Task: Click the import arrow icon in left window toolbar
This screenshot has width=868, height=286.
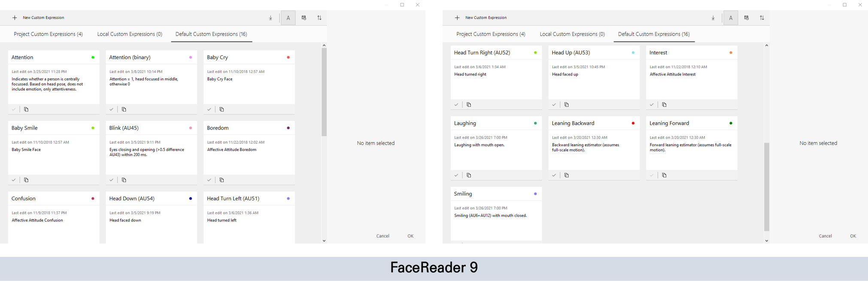Action: [x=270, y=18]
